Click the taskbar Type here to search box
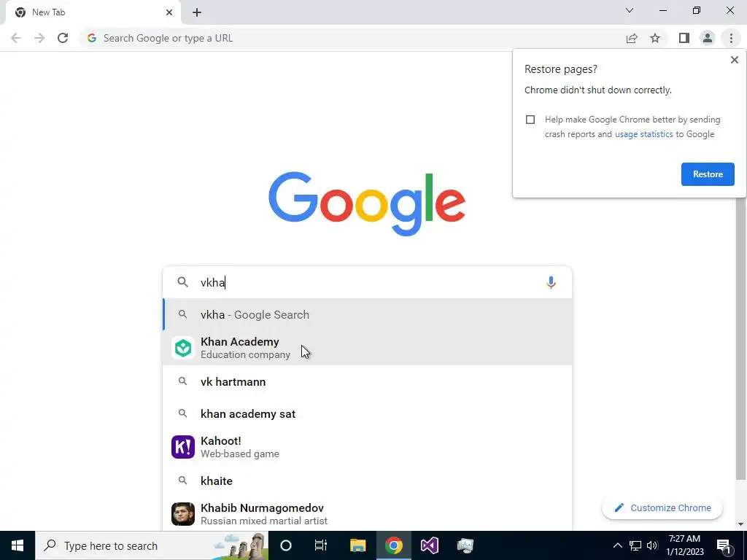The image size is (747, 560). pyautogui.click(x=152, y=545)
